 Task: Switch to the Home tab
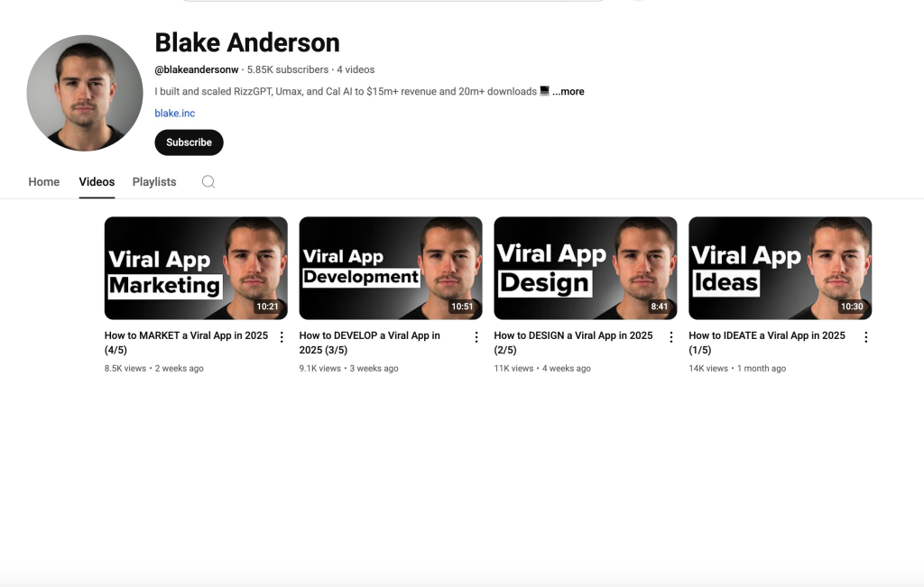(43, 182)
